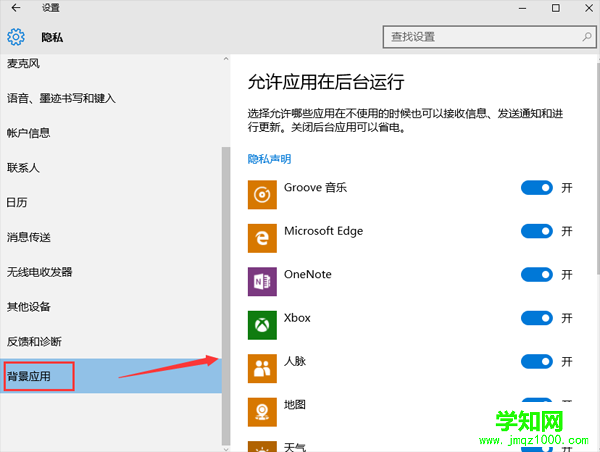Click the 允许应用在后台运行 heading
The height and width of the screenshot is (452, 600).
click(x=326, y=82)
